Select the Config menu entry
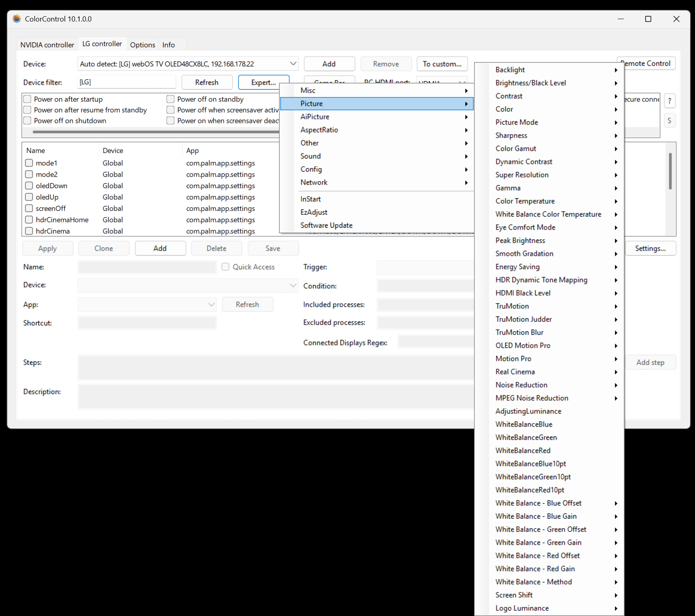The width and height of the screenshot is (695, 616). click(377, 169)
